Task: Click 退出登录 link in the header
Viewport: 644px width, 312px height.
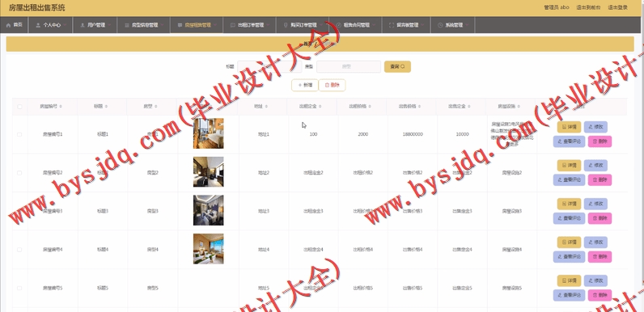Action: click(618, 7)
